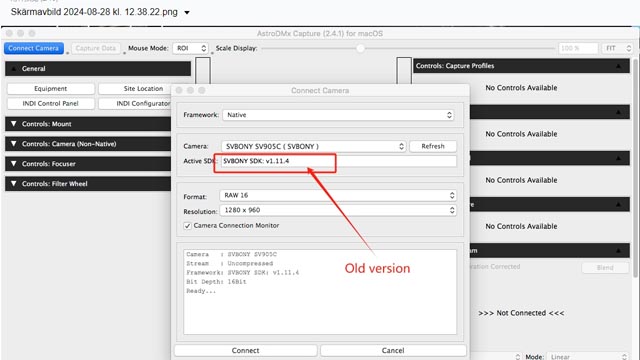The height and width of the screenshot is (360, 640).
Task: Open the Mouse Mode ROI dropdown
Action: point(191,48)
